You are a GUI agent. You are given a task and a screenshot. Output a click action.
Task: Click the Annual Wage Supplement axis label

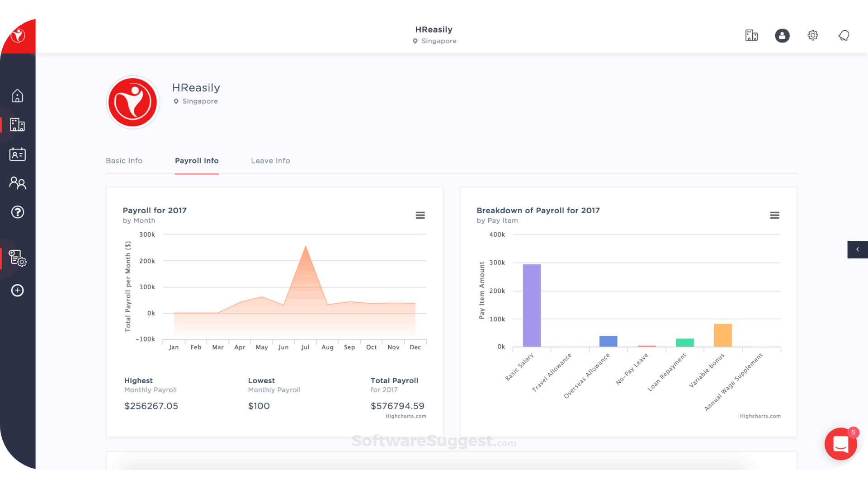click(734, 382)
